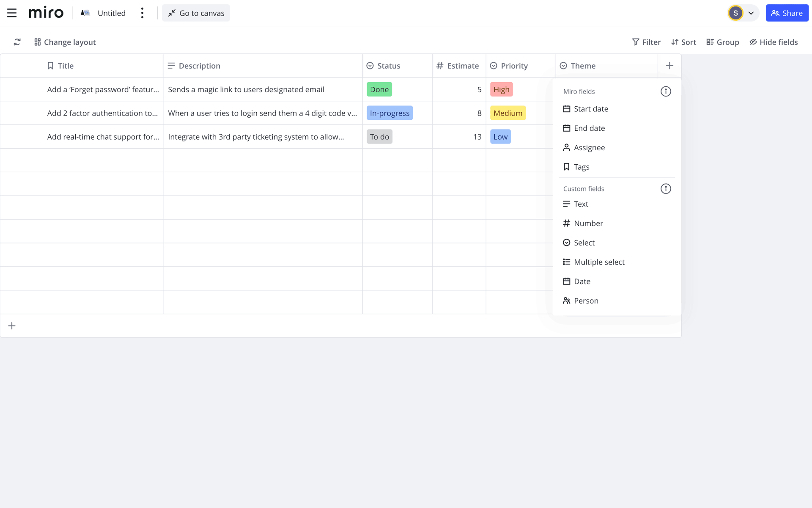Add Start date field
This screenshot has width=812, height=508.
pyautogui.click(x=617, y=109)
